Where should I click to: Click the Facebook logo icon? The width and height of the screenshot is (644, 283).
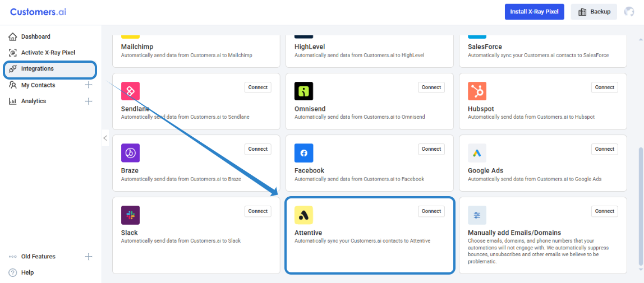(x=303, y=153)
